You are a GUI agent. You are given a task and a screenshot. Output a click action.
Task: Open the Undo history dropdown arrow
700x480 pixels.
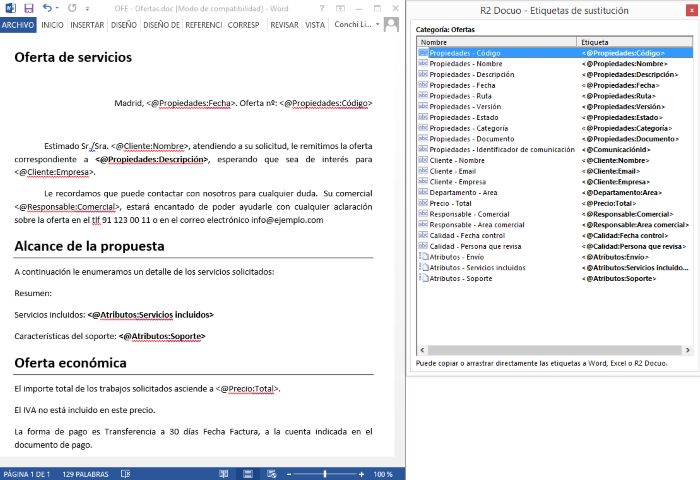57,8
